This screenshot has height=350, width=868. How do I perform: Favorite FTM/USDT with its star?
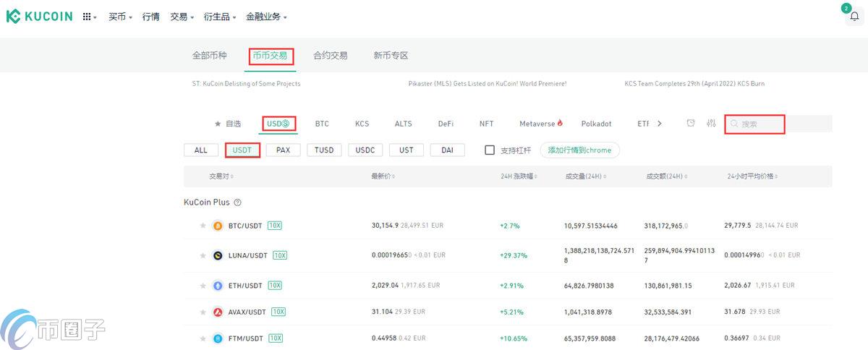pos(203,338)
